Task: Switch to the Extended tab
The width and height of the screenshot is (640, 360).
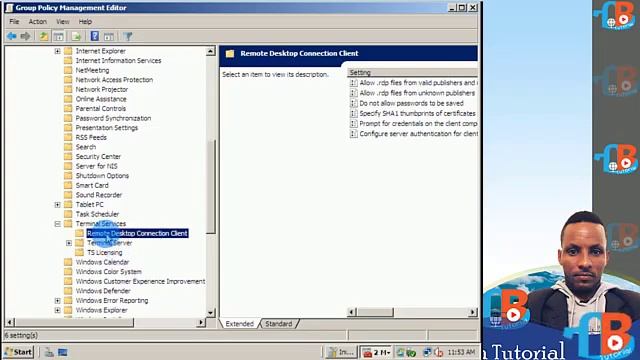Action: click(240, 324)
